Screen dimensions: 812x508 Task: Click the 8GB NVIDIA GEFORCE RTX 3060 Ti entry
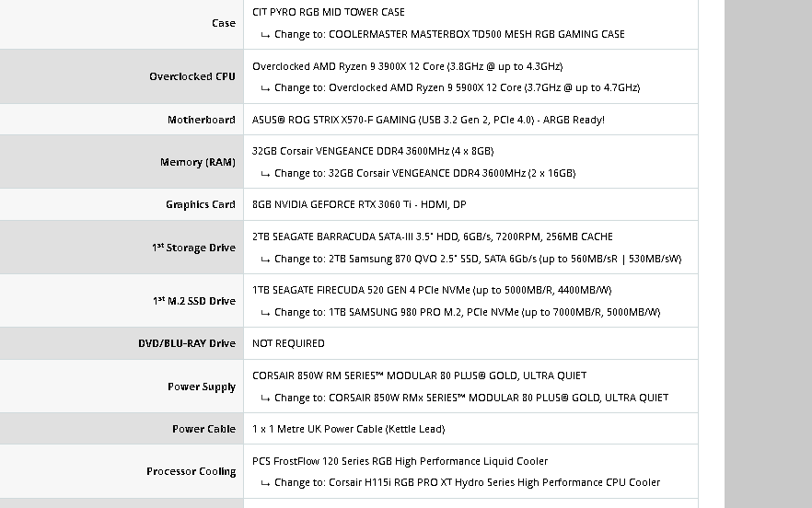(x=359, y=204)
